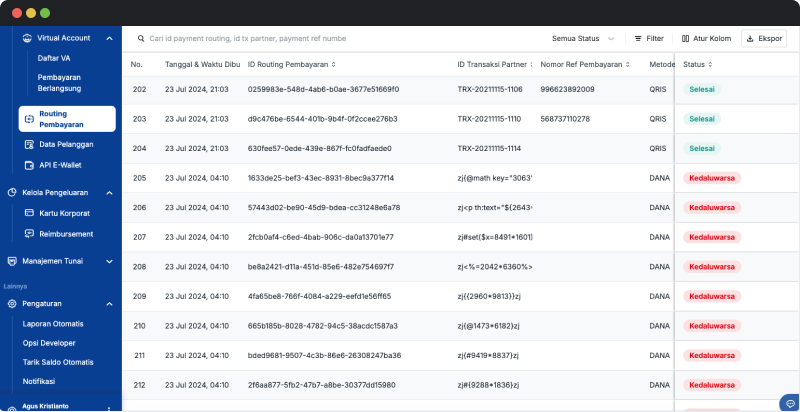Screen dimensions: 800x412
Task: Click the Filter lines icon
Action: point(638,39)
